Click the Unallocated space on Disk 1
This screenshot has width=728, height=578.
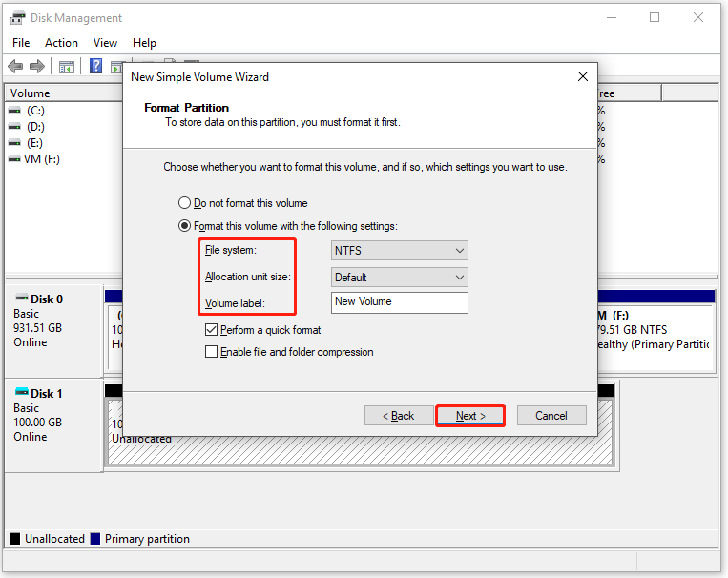click(360, 449)
